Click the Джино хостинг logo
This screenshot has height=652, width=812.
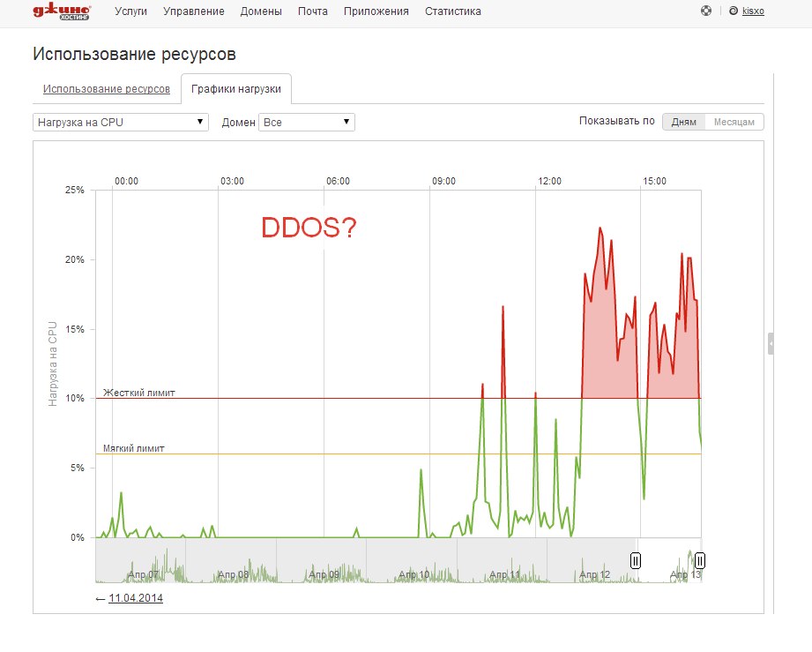tap(62, 12)
